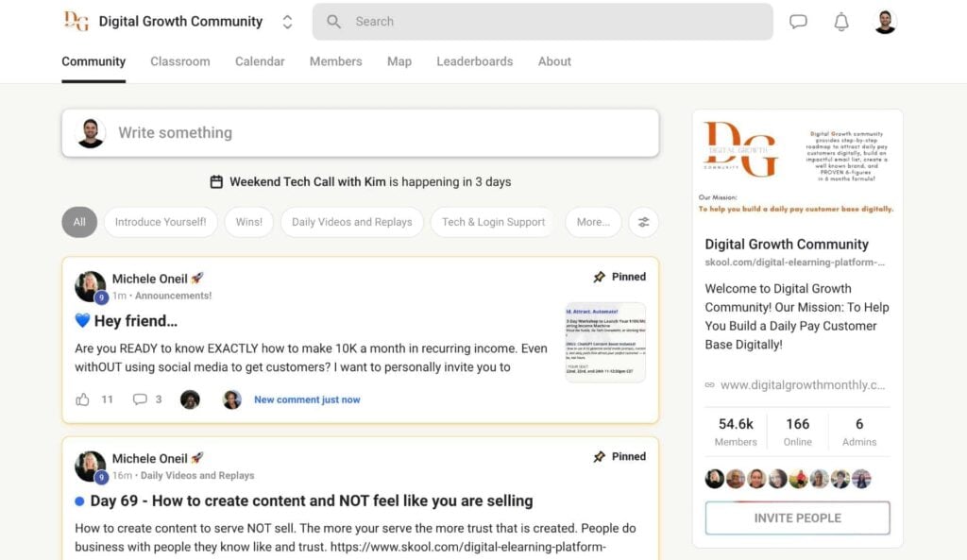
Task: Open comments on "Hey friend..." post
Action: 140,399
